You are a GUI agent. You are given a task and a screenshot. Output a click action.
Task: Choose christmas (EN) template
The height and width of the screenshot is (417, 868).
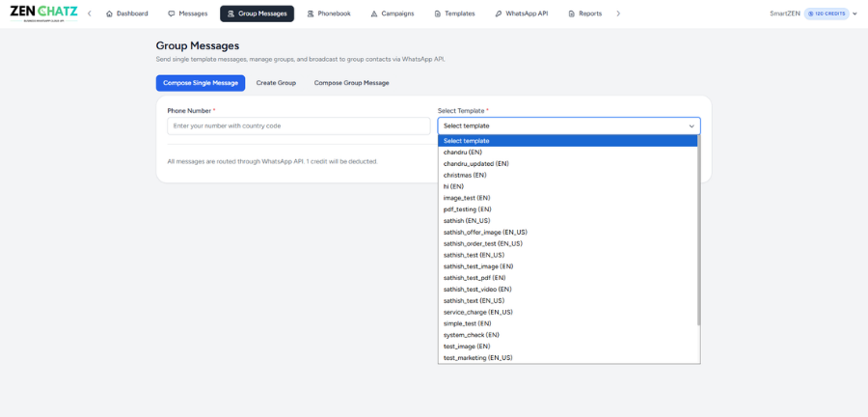pos(567,175)
